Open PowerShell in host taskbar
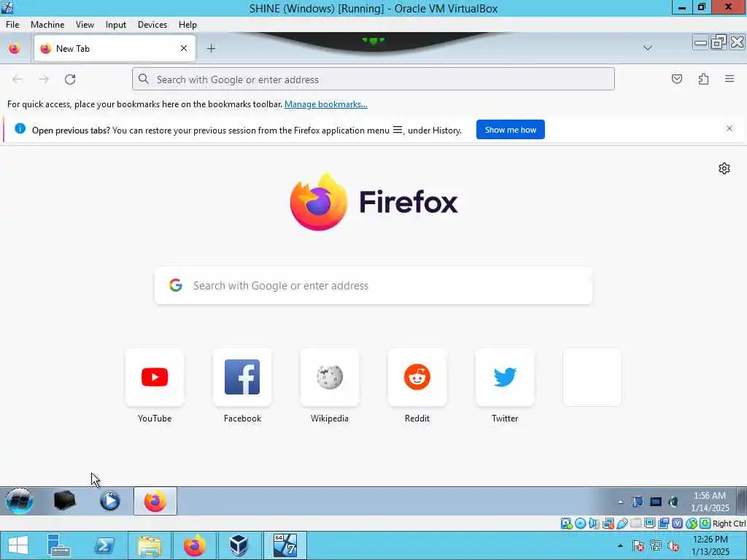The width and height of the screenshot is (747, 560). pyautogui.click(x=104, y=545)
